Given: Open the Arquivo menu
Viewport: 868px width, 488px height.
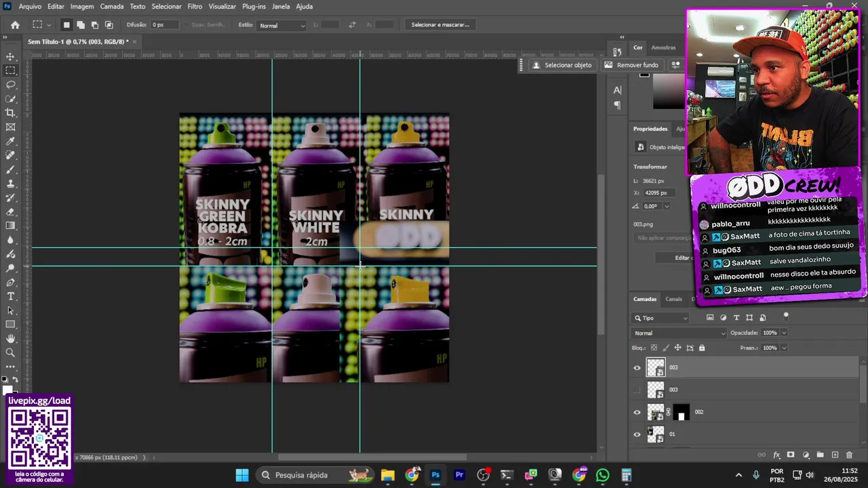Looking at the screenshot, I should tap(30, 6).
